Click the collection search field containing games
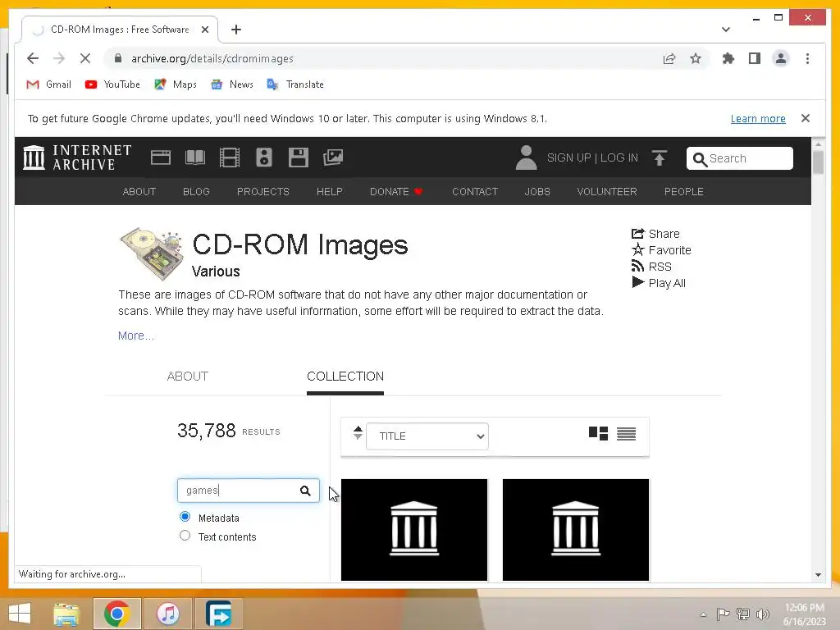840x630 pixels. tap(248, 491)
